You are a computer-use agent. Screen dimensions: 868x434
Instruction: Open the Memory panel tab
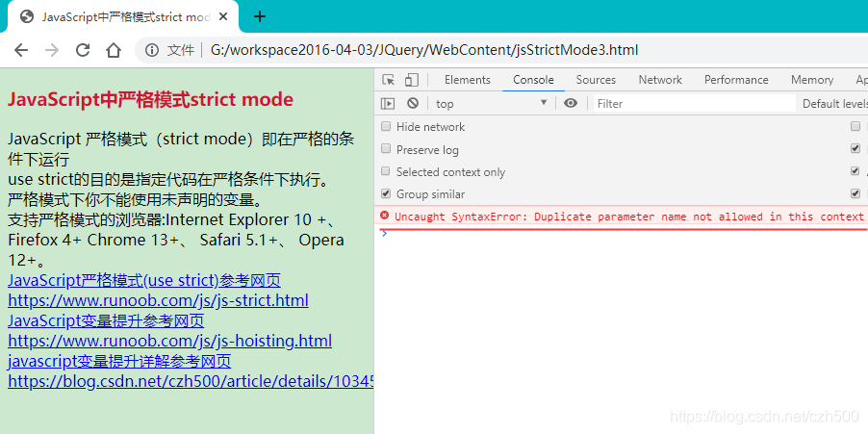pyautogui.click(x=812, y=80)
